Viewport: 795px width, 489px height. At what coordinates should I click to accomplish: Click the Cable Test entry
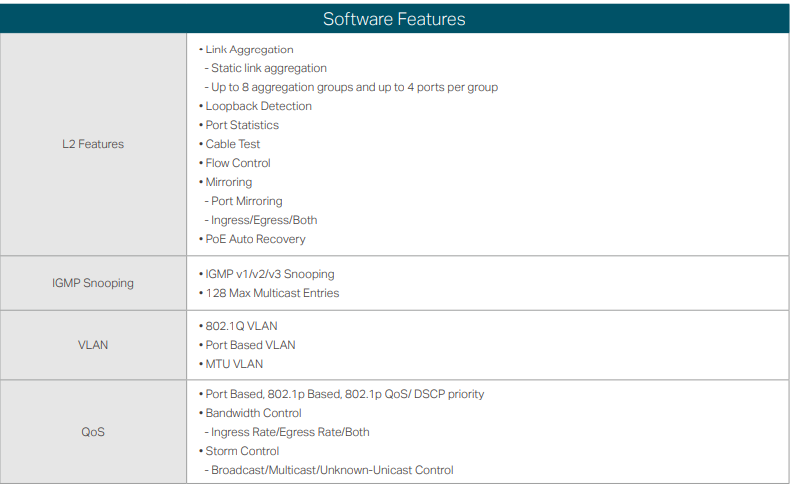232,144
